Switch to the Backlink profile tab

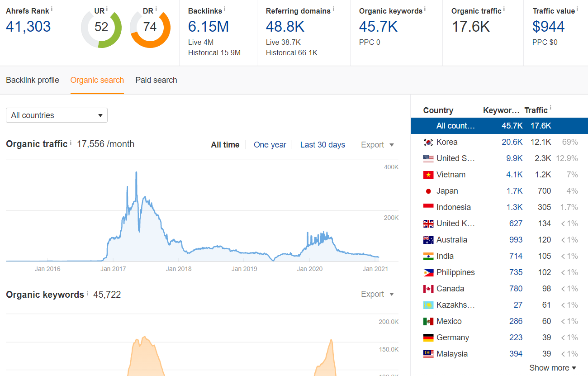(32, 80)
